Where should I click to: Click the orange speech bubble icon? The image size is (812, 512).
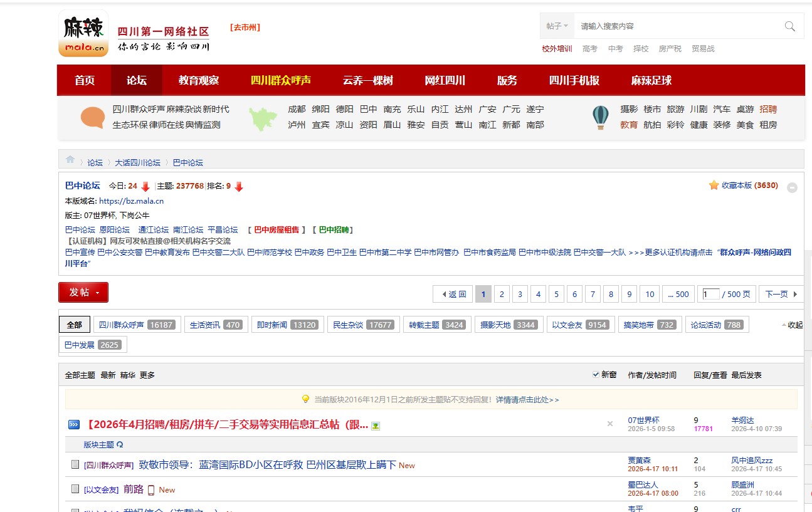tap(93, 117)
